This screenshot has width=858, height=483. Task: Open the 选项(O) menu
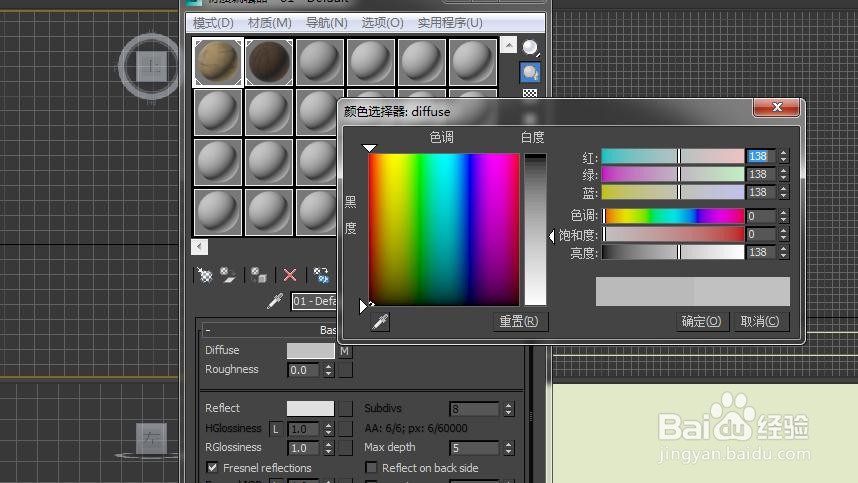(382, 23)
